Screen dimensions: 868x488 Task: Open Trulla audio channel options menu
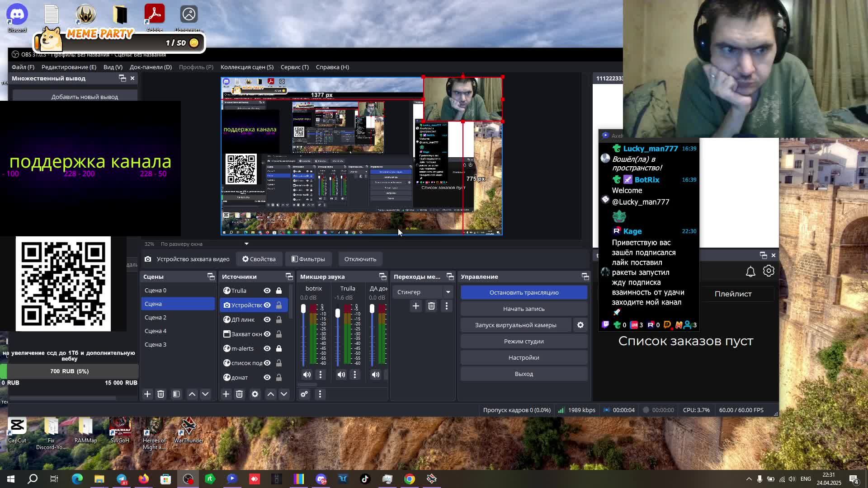point(355,374)
